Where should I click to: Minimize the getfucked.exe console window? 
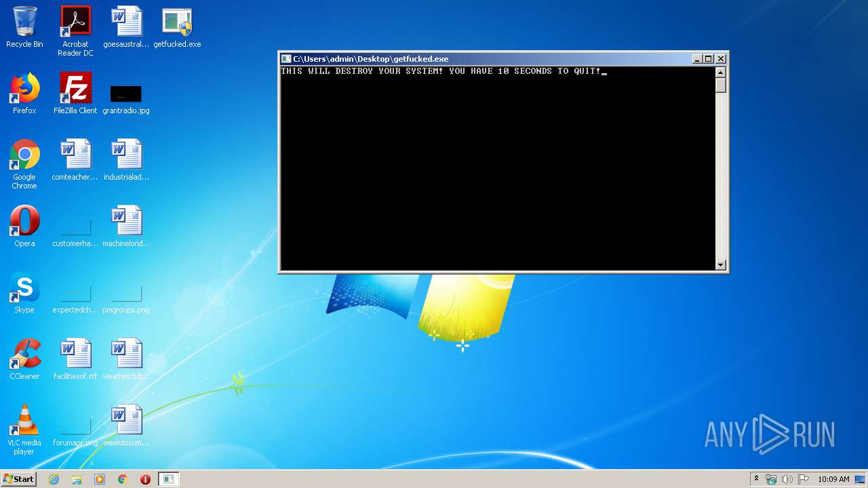[x=697, y=59]
